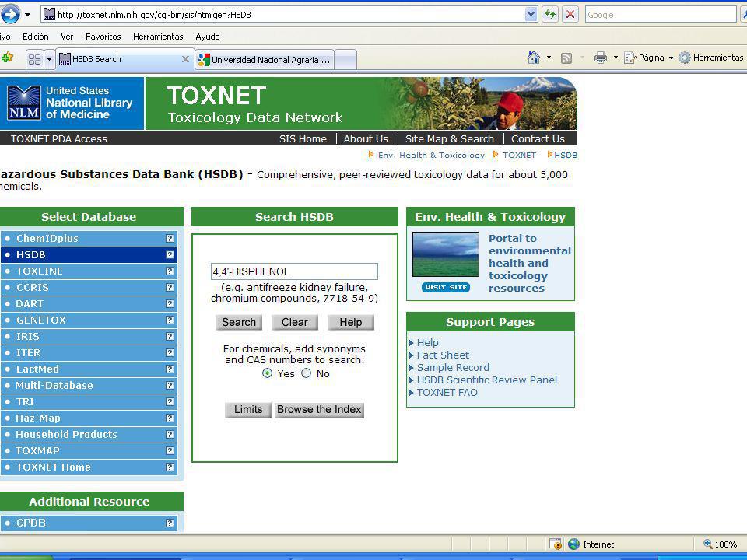This screenshot has height=560, width=747.
Task: Open the Edición menu
Action: point(36,37)
